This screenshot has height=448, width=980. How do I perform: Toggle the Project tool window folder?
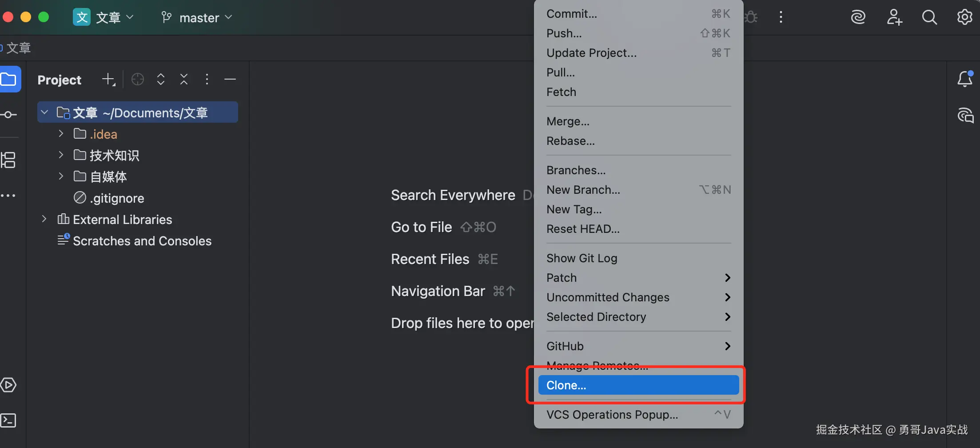10,80
